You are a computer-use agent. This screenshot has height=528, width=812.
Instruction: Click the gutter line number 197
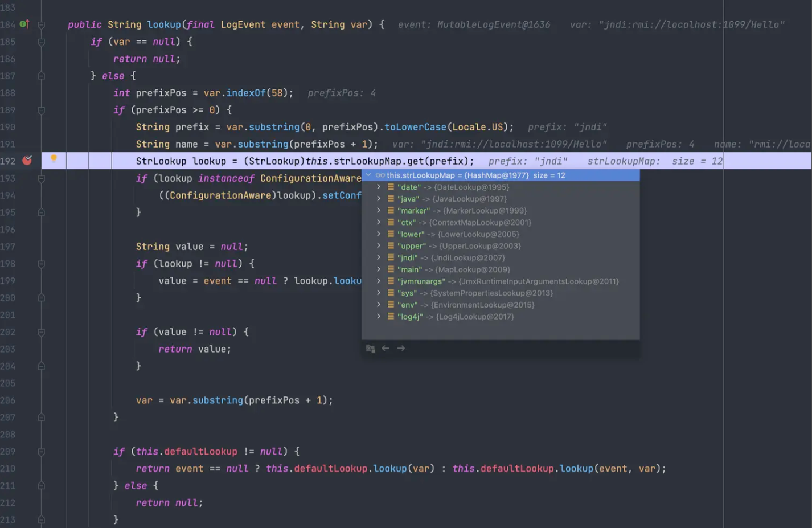tap(8, 247)
